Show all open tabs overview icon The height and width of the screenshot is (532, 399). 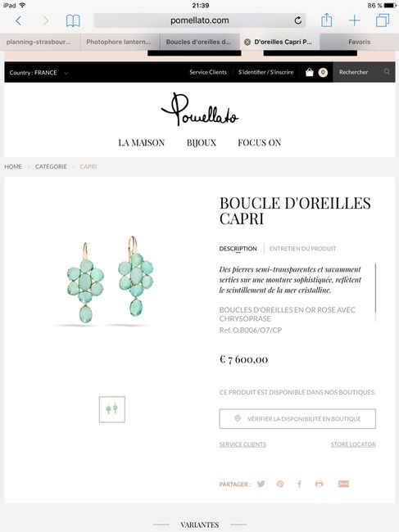[383, 20]
